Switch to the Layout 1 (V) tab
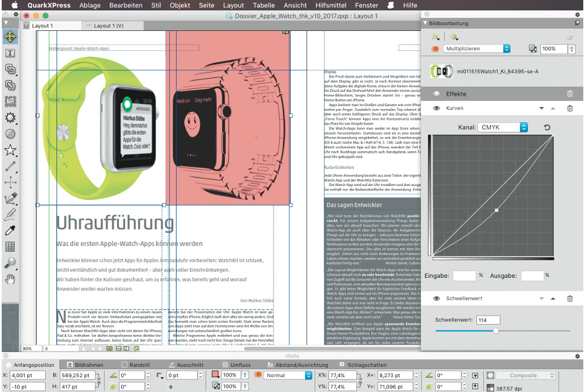Screen dimensions: 585x392 (x=109, y=26)
